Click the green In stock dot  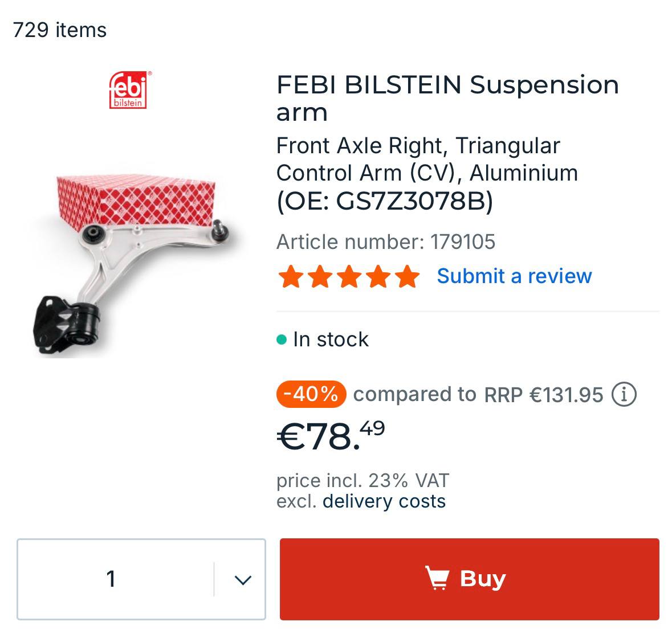click(281, 340)
